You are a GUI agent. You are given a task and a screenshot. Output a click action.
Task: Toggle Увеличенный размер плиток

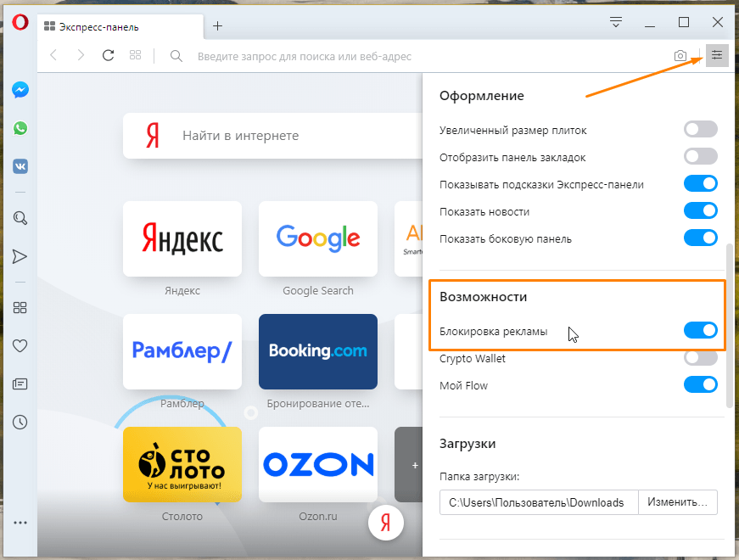pos(700,129)
